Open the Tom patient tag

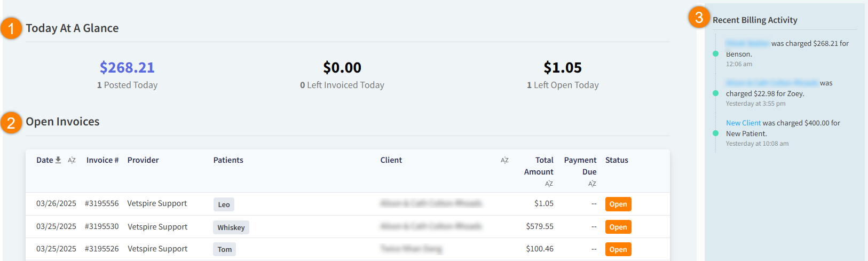pyautogui.click(x=224, y=249)
